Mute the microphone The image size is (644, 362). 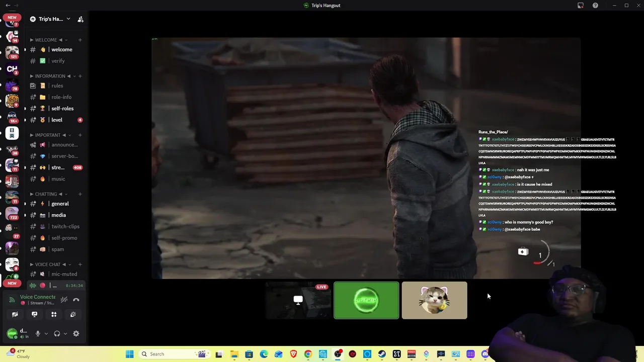point(37,333)
